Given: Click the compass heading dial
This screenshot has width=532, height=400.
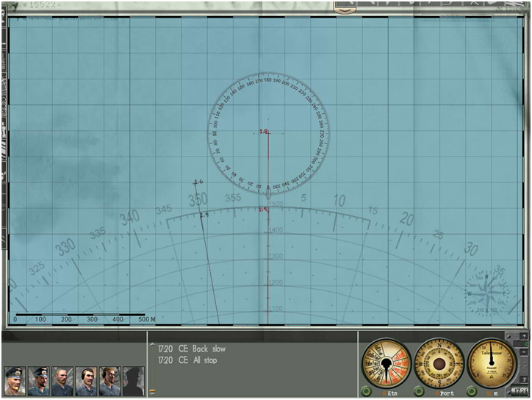Looking at the screenshot, I should (439, 363).
